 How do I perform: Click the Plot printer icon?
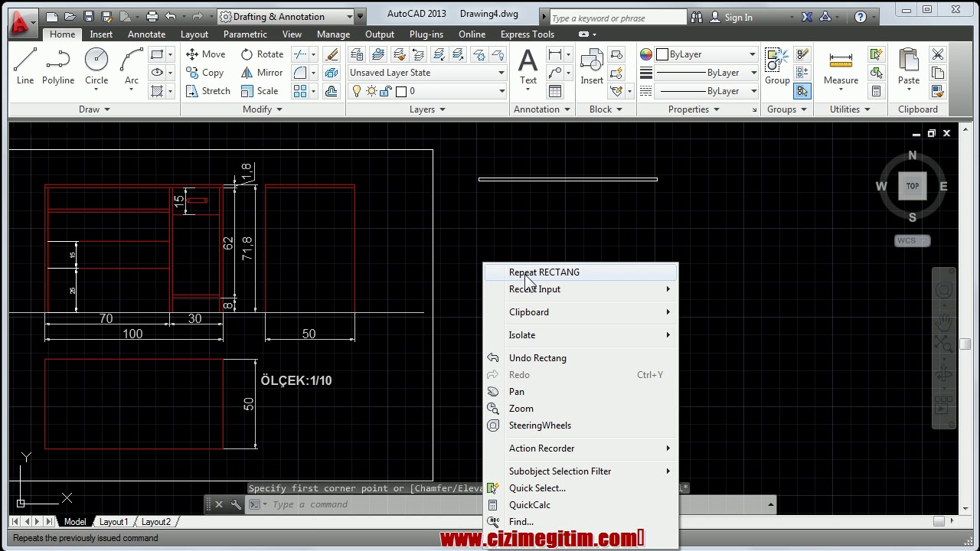click(152, 16)
